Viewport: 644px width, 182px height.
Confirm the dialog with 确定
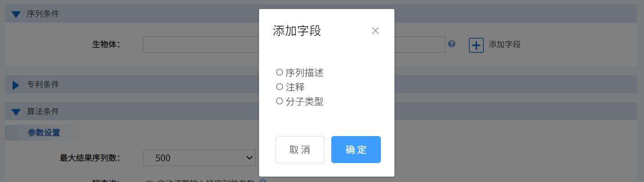tap(356, 150)
